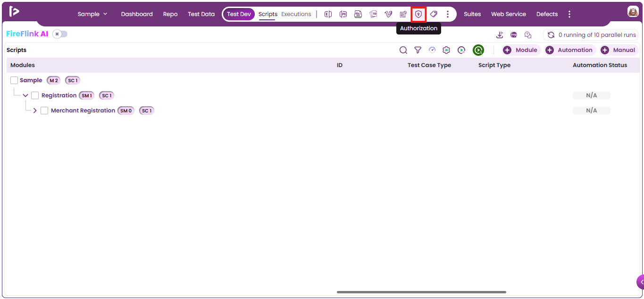Check the Sample root checkbox
Image resolution: width=644 pixels, height=299 pixels.
(x=14, y=80)
